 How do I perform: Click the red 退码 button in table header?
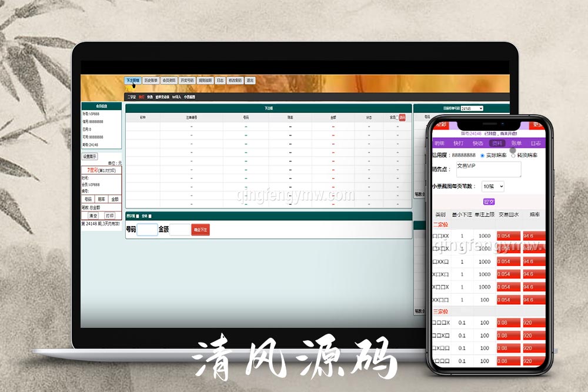pyautogui.click(x=402, y=118)
